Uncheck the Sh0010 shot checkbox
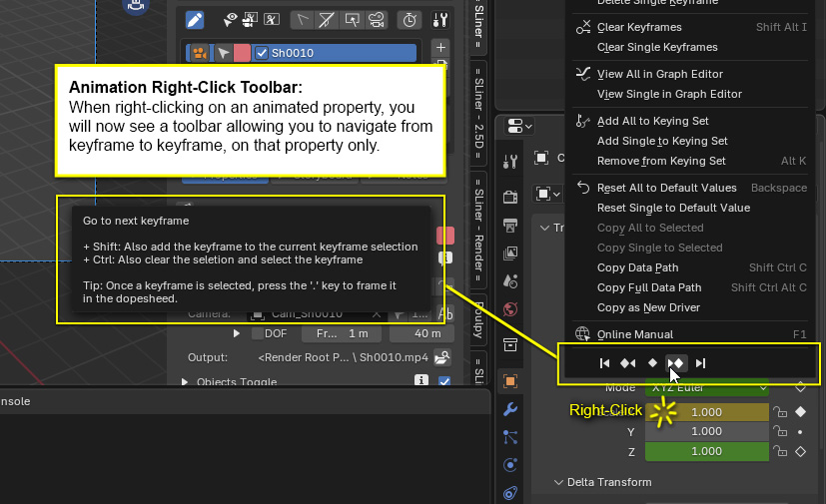This screenshot has height=504, width=826. click(262, 53)
